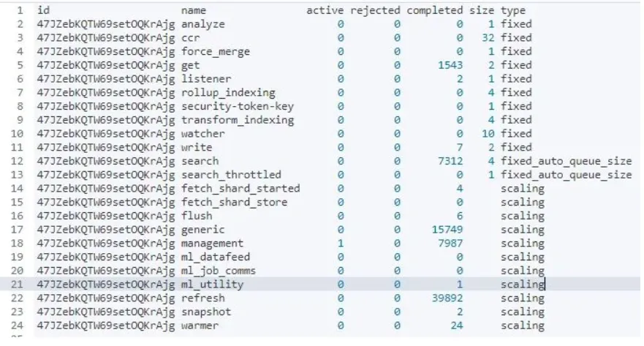Click the "snapshot" thread pool name
644x346 pixels.
tap(206, 312)
